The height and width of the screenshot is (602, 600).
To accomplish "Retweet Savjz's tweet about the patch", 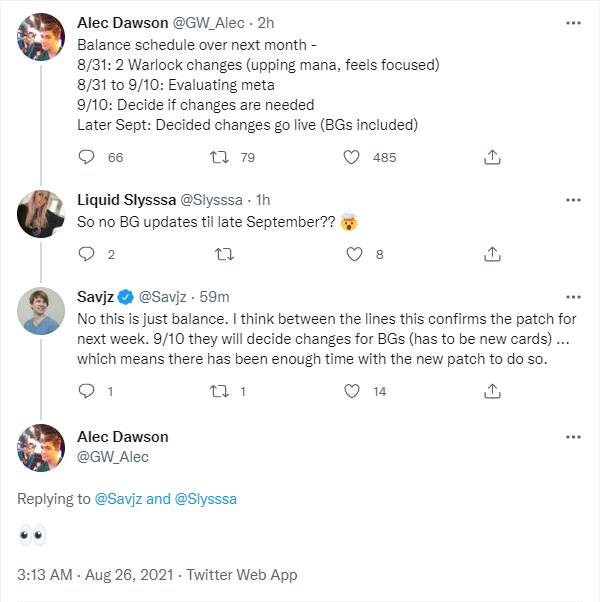I will (x=220, y=392).
